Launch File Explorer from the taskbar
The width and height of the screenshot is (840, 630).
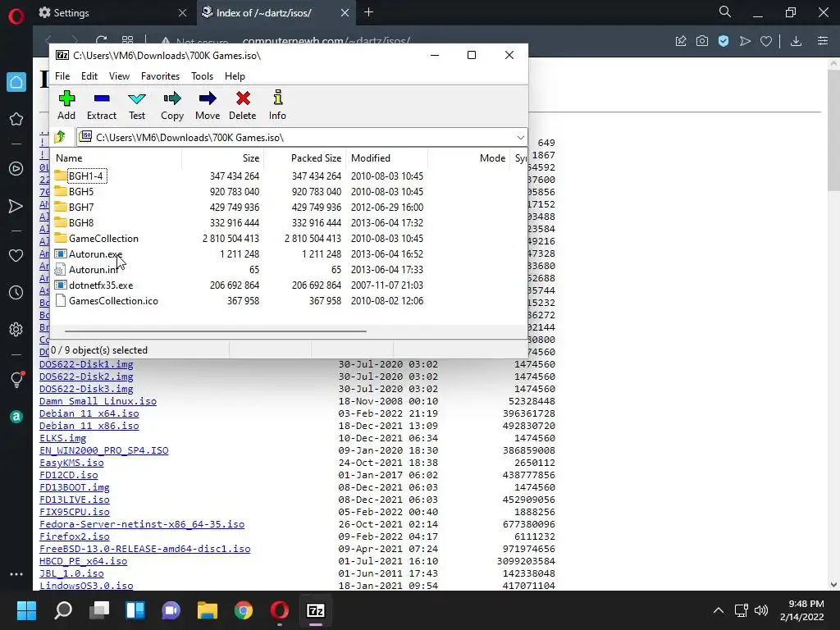pyautogui.click(x=208, y=610)
